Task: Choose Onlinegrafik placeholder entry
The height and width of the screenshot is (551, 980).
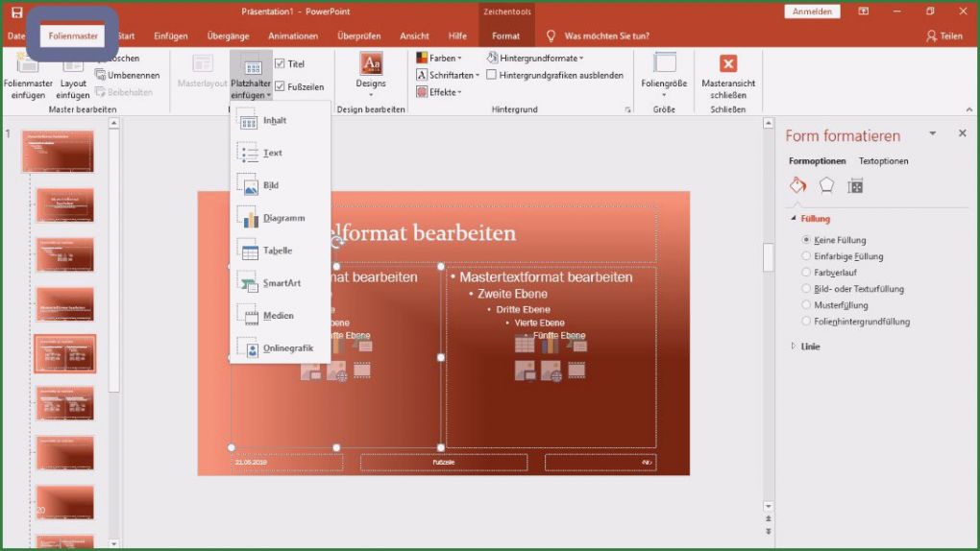Action: 280,347
